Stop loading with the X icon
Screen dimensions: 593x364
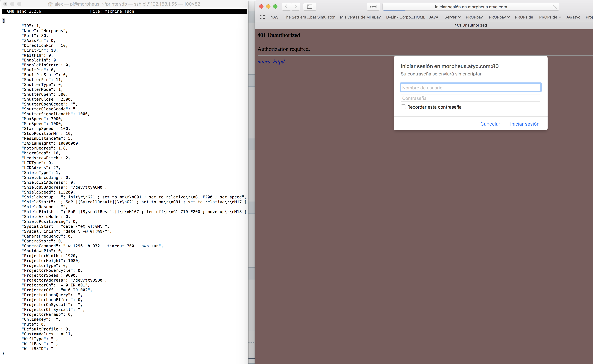[555, 7]
